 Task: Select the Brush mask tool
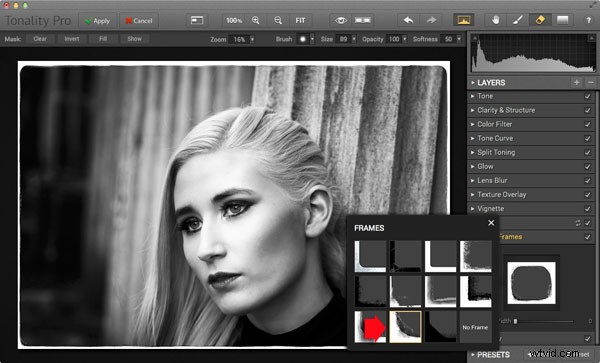click(518, 20)
